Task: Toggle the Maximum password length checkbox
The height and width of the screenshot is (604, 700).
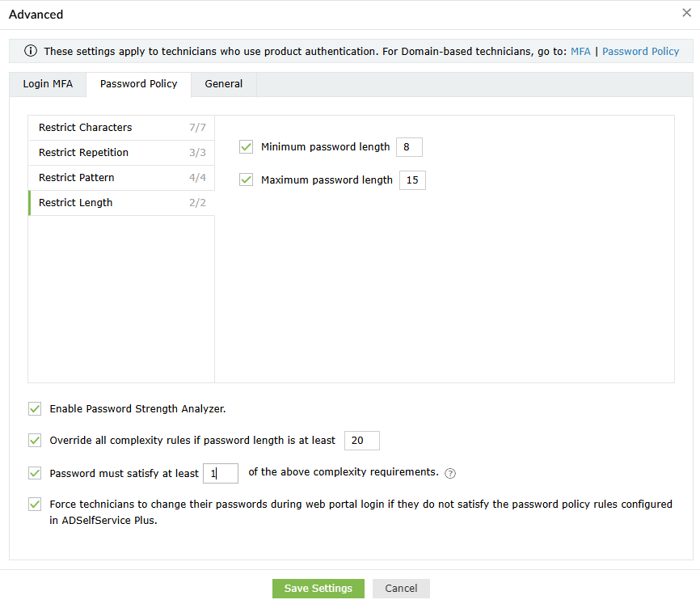Action: click(x=246, y=180)
